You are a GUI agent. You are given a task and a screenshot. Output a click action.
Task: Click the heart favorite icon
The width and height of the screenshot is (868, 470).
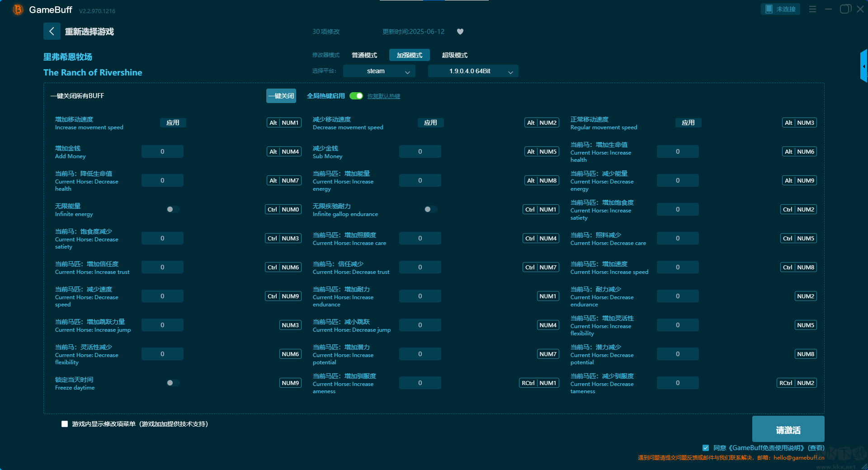point(460,32)
